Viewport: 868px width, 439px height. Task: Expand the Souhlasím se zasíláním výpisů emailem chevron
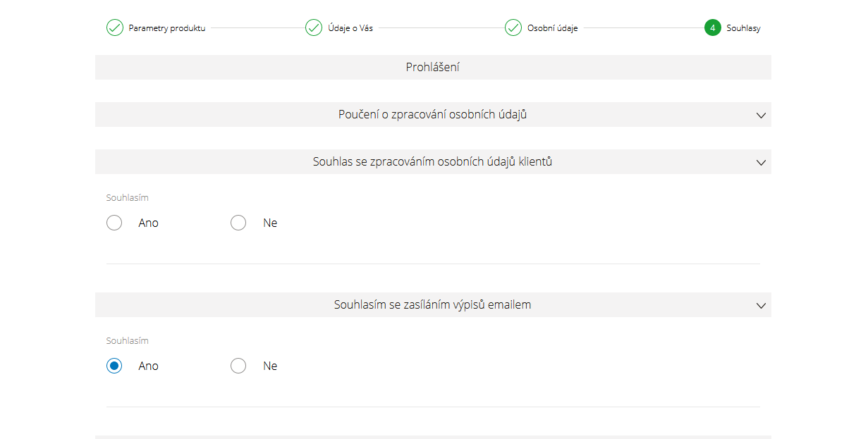click(x=761, y=305)
